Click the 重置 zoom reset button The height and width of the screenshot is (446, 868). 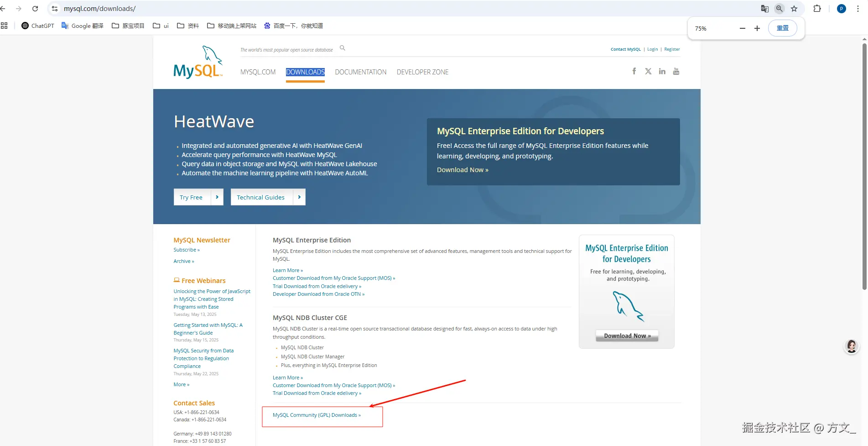click(x=783, y=28)
